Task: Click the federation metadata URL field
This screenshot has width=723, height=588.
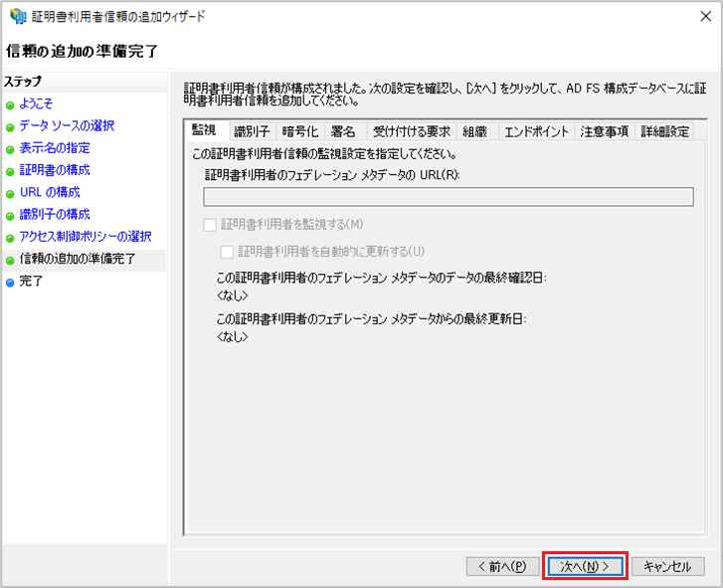Action: [x=449, y=197]
